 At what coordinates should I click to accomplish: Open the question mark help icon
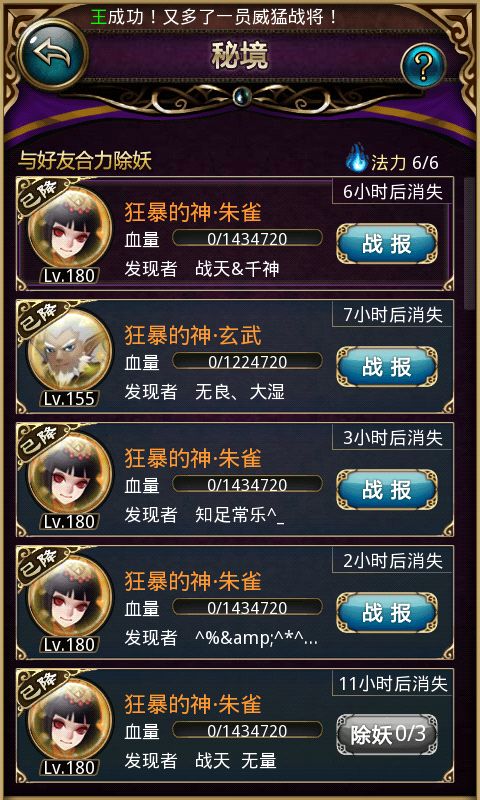(x=423, y=66)
